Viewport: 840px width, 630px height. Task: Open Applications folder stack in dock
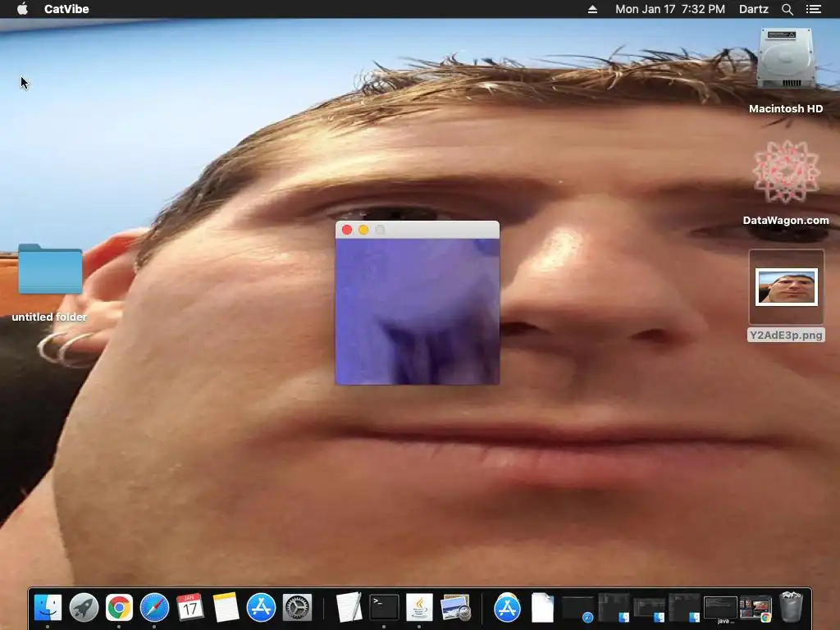pos(507,608)
